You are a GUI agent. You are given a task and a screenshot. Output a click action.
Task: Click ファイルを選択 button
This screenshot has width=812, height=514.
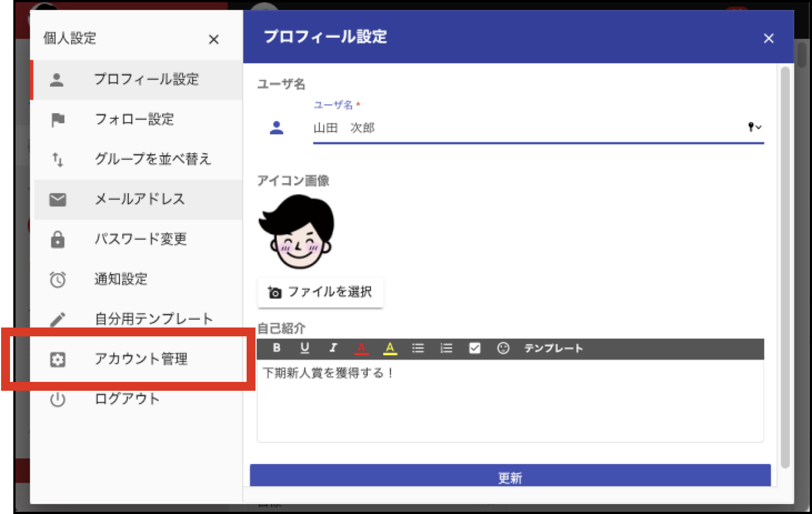pos(320,293)
